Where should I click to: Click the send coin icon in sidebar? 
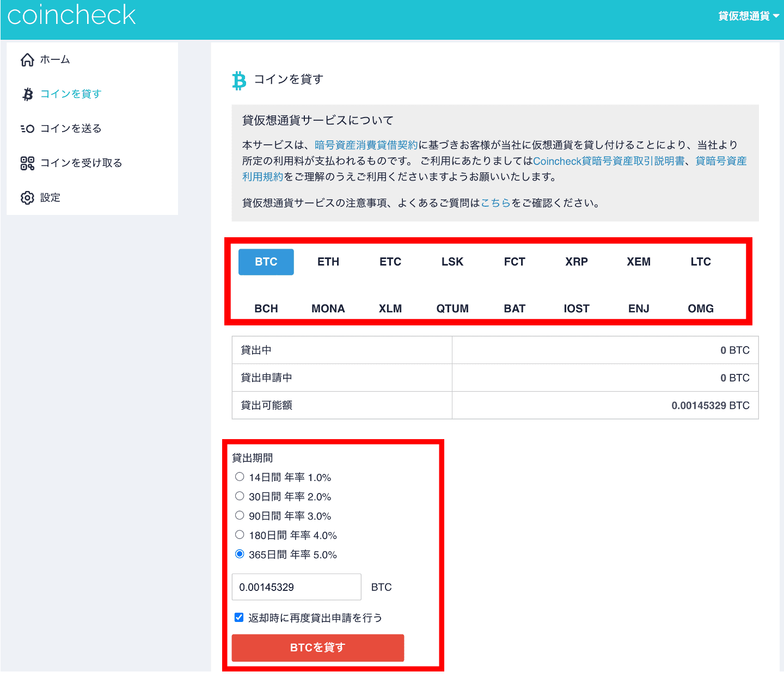[27, 129]
